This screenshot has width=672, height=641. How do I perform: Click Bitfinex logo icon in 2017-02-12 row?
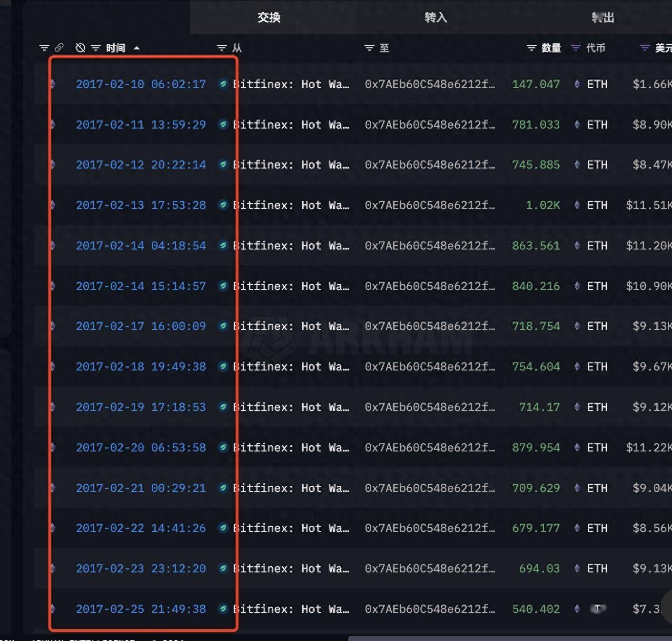[x=223, y=165]
